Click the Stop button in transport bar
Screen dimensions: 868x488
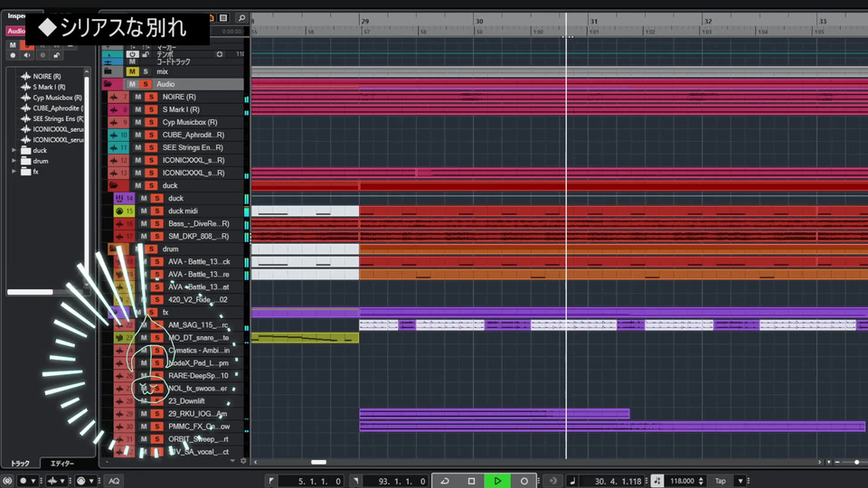(x=471, y=481)
